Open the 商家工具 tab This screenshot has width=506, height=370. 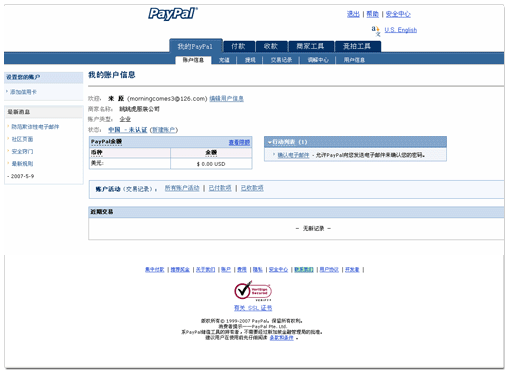tap(311, 46)
